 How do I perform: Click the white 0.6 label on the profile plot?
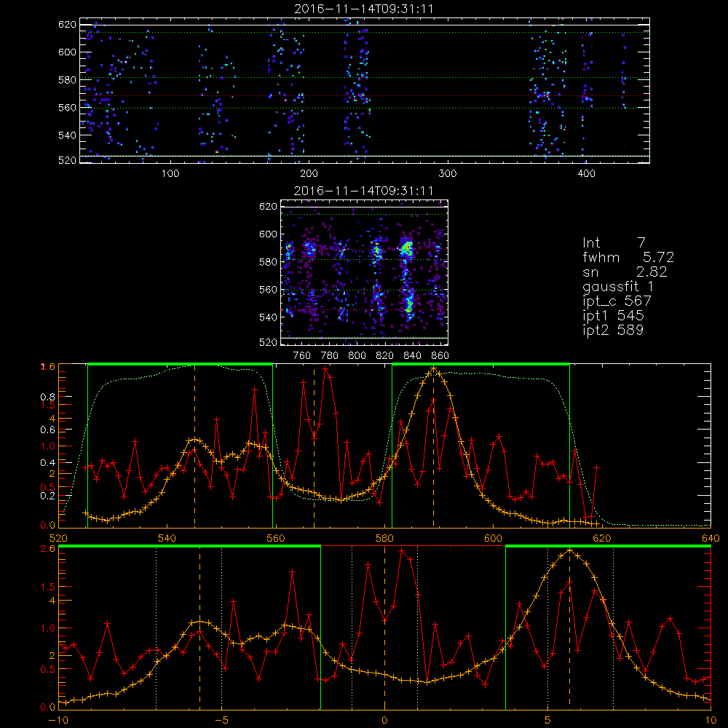[x=48, y=430]
